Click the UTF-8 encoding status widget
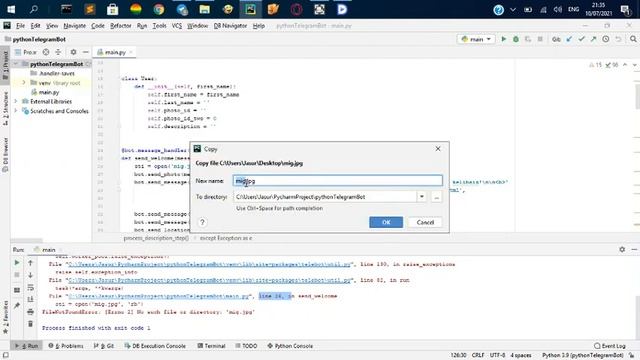 pyautogui.click(x=498, y=356)
